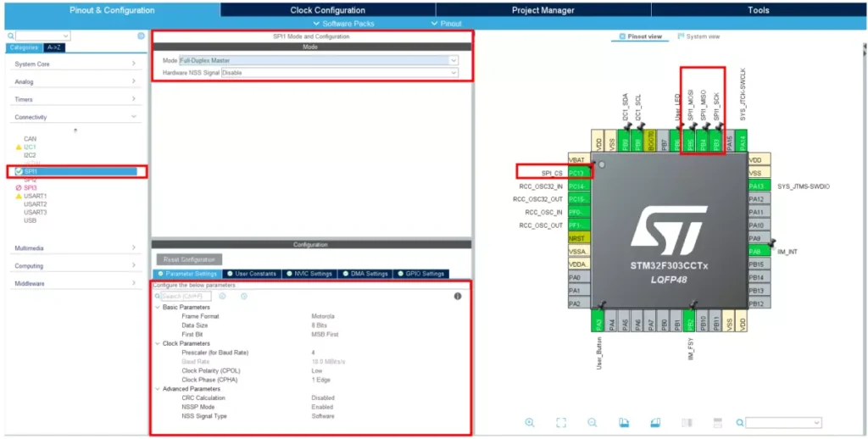Select the PB5 SPI1_MOSI pin
868x439 pixels.
pos(690,141)
